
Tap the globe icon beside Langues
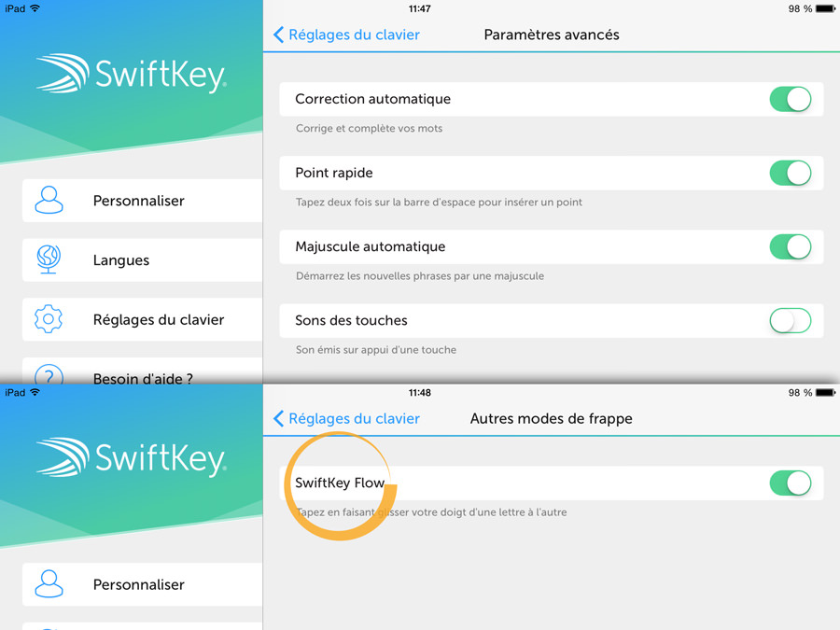coord(49,259)
